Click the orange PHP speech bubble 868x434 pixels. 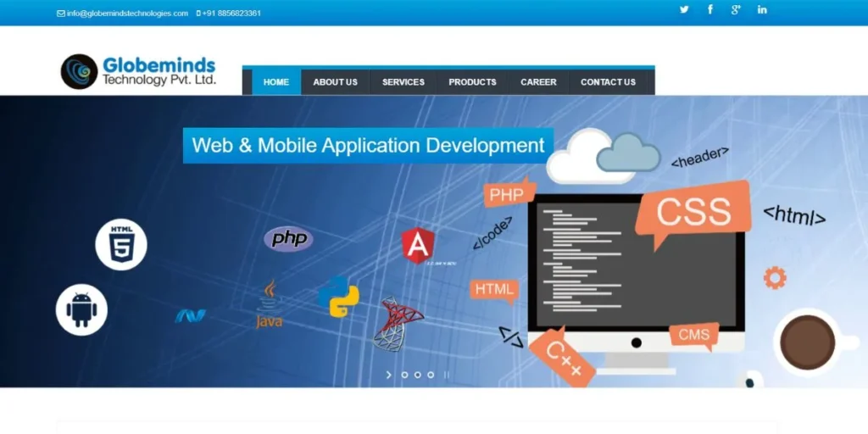[509, 193]
